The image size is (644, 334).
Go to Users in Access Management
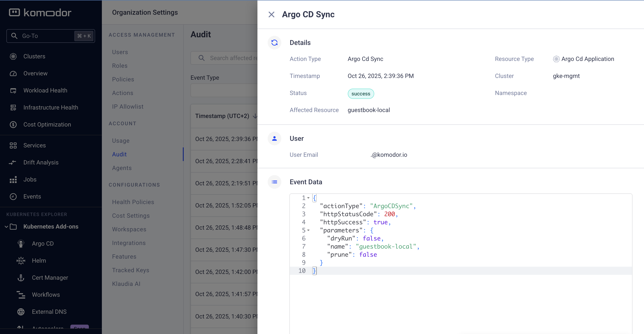click(120, 52)
